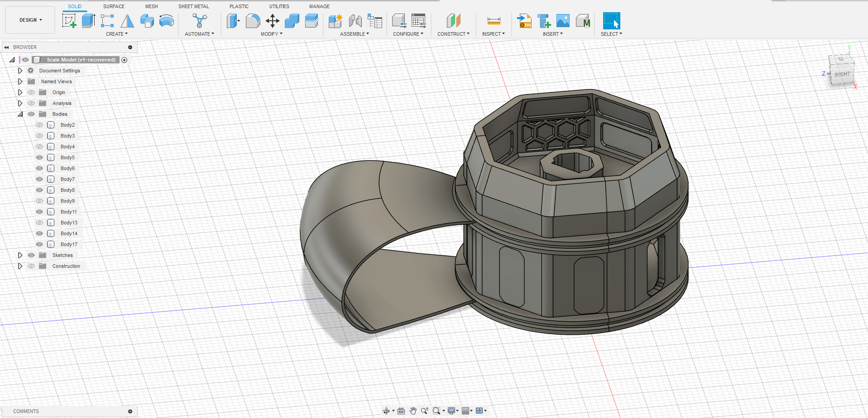Expand the Named Views node
Viewport: 868px width, 418px height.
[20, 81]
